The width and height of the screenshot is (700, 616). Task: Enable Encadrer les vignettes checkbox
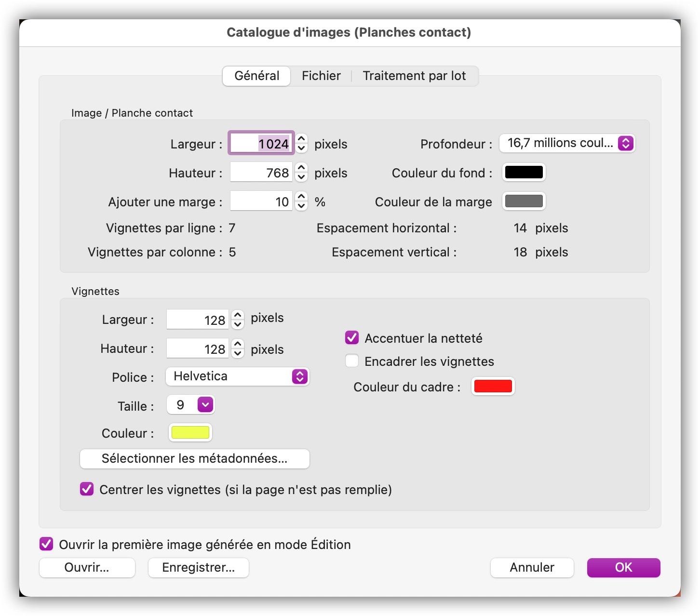(352, 361)
